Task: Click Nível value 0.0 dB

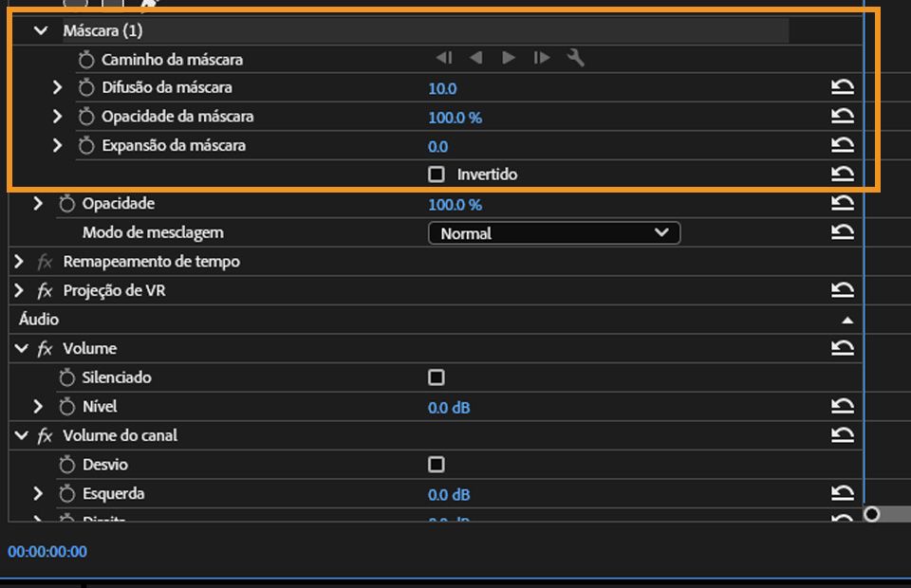Action: (449, 408)
